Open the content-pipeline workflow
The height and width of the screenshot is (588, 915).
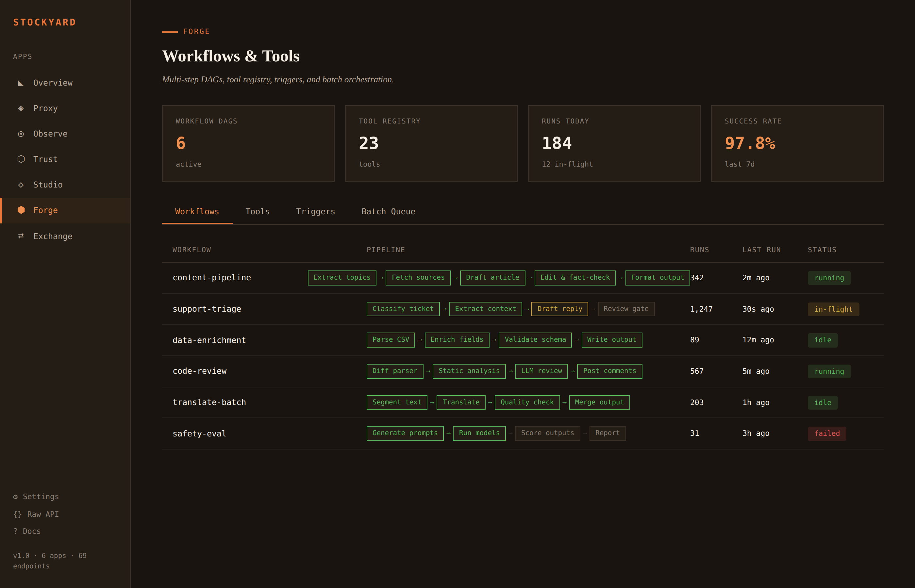click(212, 278)
